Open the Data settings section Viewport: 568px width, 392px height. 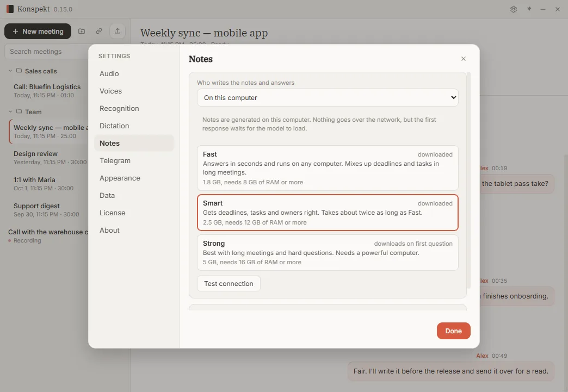coord(134,195)
